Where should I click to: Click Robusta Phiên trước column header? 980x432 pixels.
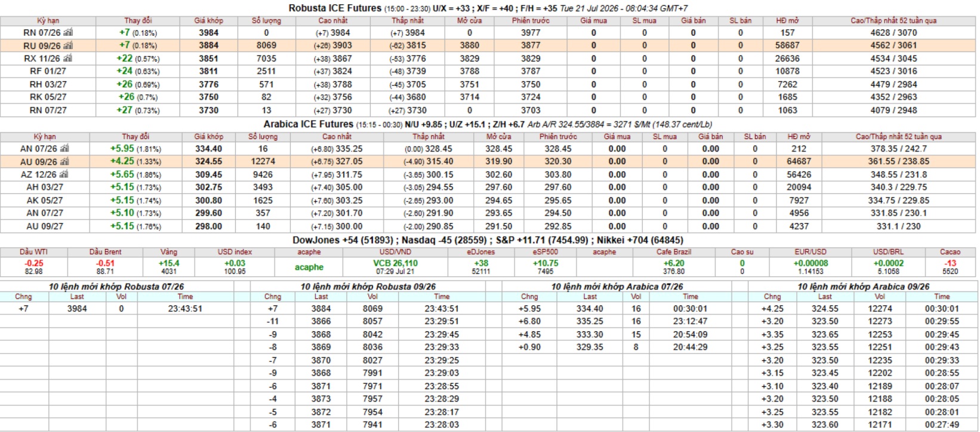531,20
